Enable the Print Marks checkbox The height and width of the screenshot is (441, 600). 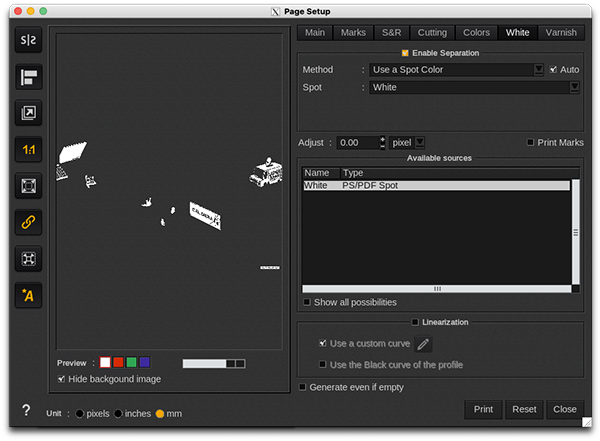coord(530,143)
